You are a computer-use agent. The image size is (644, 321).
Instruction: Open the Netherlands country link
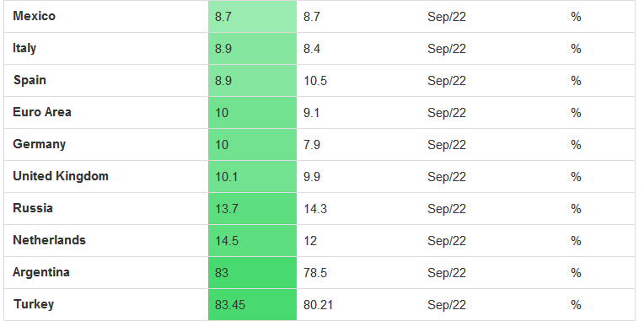(49, 241)
